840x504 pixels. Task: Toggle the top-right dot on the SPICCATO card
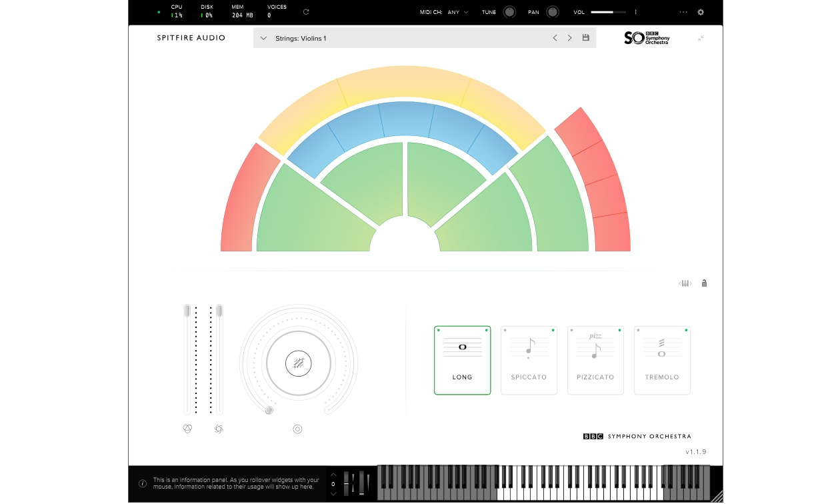coord(553,330)
